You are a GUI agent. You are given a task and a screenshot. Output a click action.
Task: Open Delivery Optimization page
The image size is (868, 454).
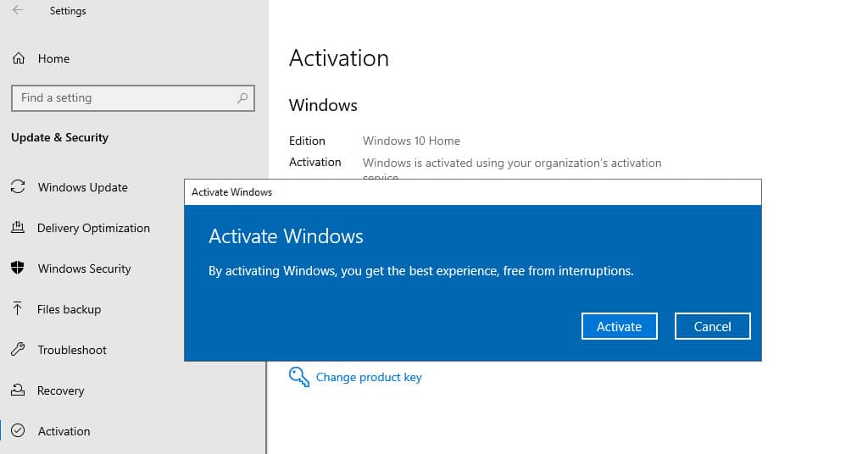(93, 228)
